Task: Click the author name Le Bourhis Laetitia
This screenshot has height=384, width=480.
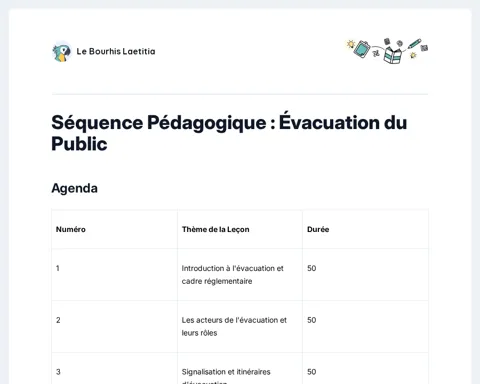Action: 116,51
